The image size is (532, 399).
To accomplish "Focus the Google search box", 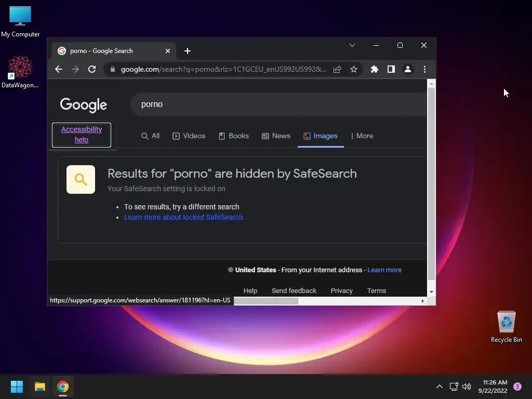I will click(x=278, y=104).
